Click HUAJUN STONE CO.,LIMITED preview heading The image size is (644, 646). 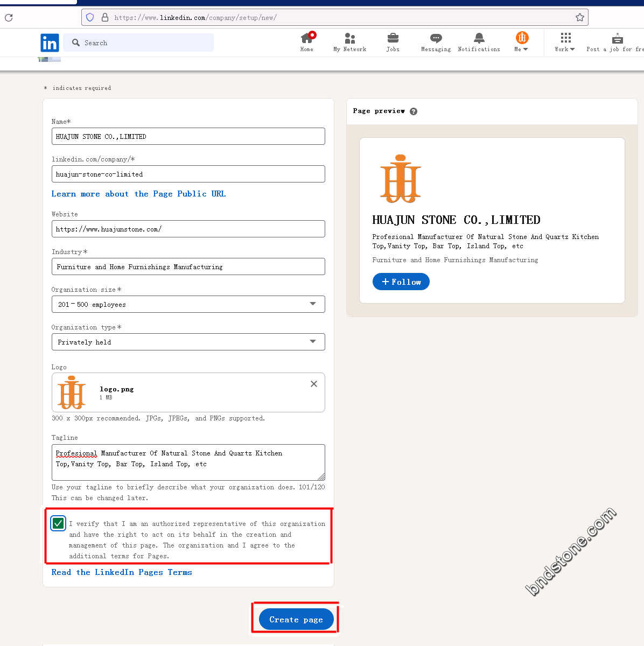[x=457, y=220]
